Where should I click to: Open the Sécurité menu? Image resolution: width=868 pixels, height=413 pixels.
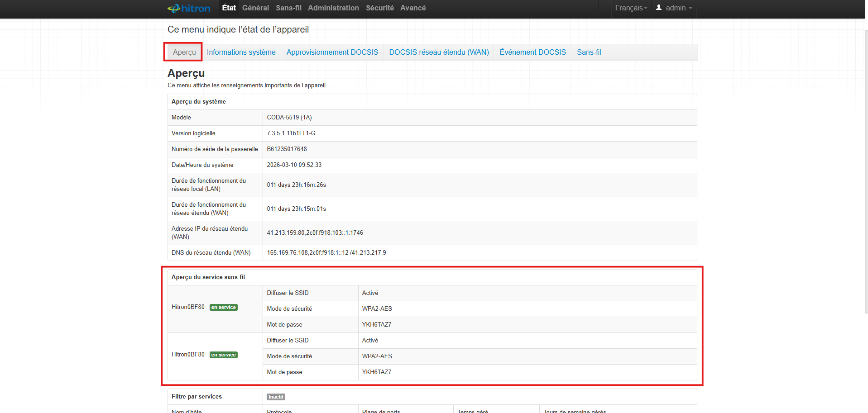(x=379, y=8)
